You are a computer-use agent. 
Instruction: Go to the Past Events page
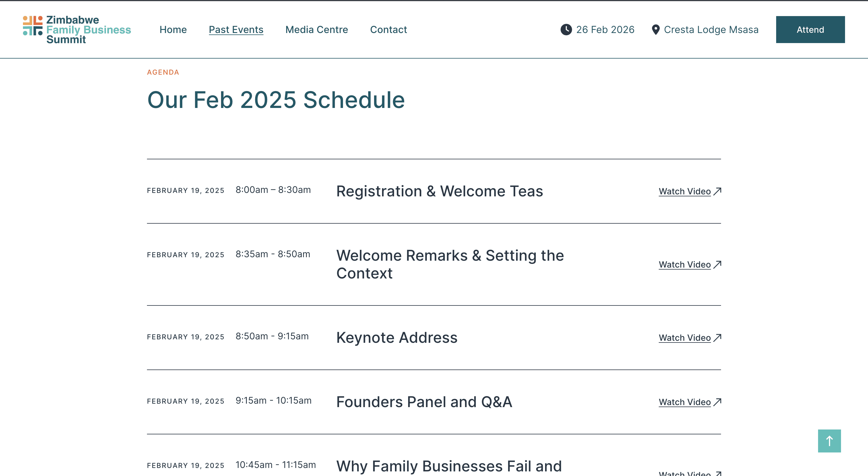pyautogui.click(x=236, y=30)
